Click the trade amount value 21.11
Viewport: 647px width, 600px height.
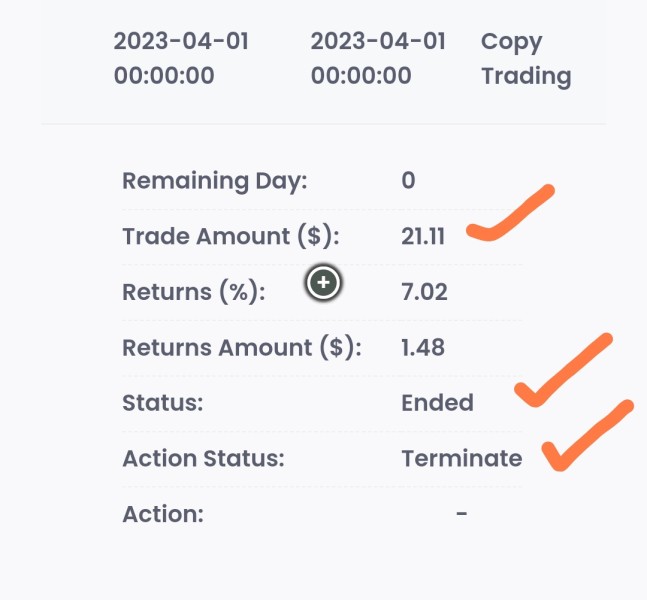423,236
